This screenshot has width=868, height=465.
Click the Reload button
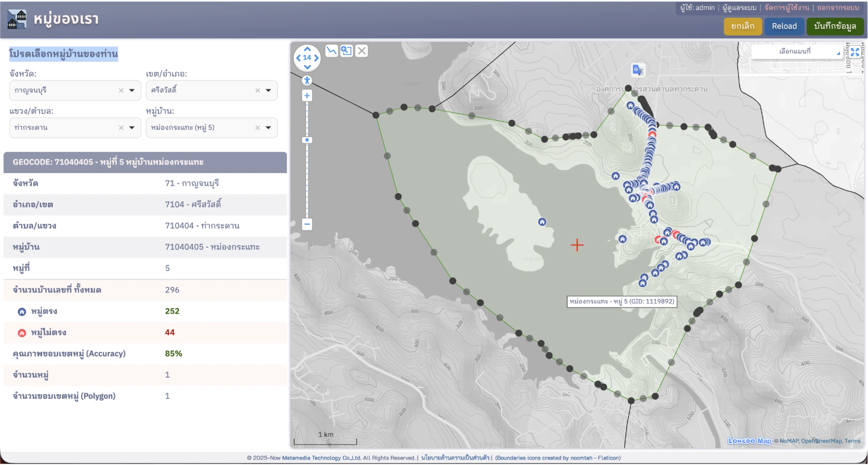tap(784, 26)
